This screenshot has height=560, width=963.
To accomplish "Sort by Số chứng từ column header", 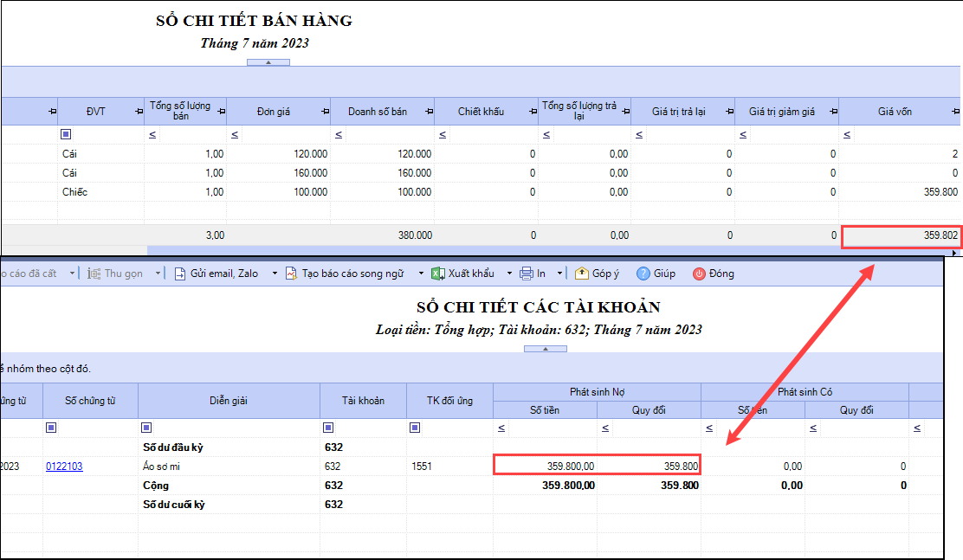I will pyautogui.click(x=90, y=401).
